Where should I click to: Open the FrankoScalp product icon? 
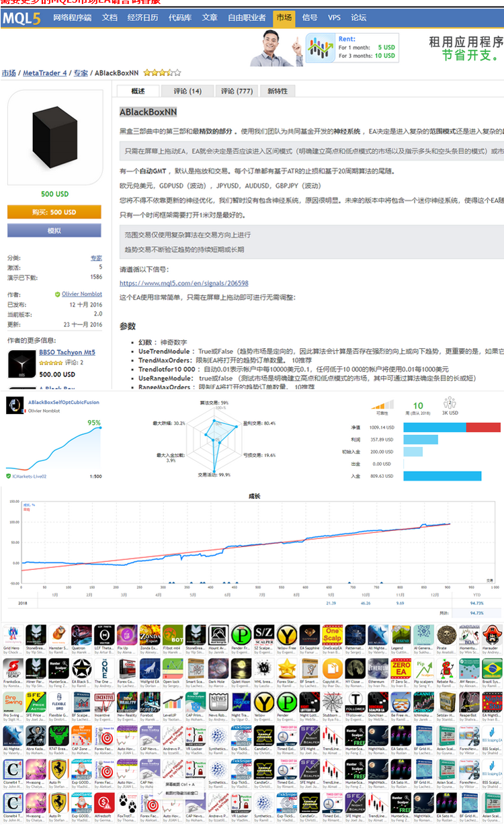tap(13, 668)
